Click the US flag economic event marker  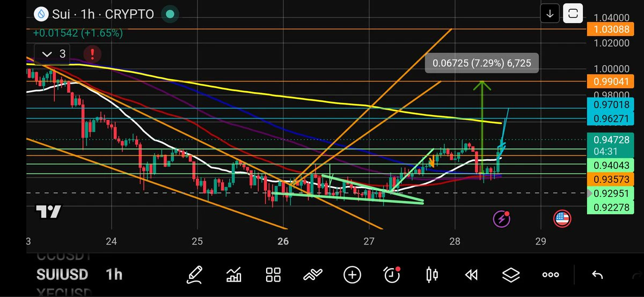[x=562, y=218]
